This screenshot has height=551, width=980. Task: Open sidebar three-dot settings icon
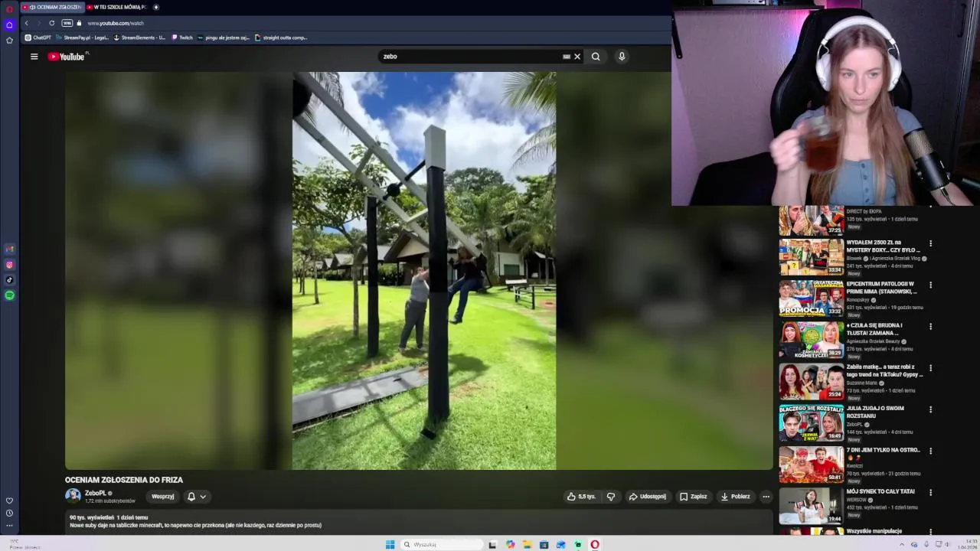(9, 526)
